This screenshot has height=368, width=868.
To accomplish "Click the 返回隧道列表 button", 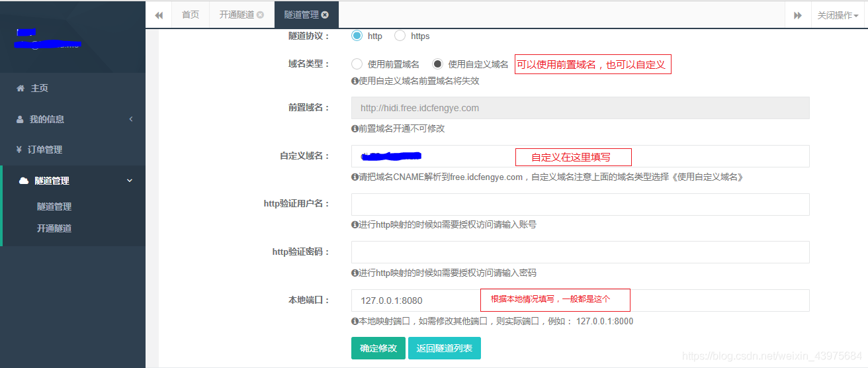I will click(x=444, y=348).
